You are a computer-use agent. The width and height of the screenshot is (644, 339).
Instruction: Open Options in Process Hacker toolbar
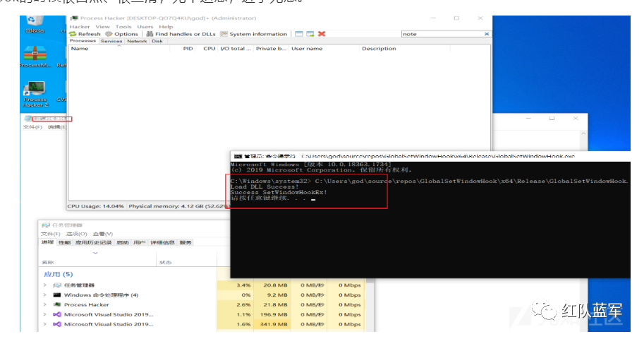[122, 34]
